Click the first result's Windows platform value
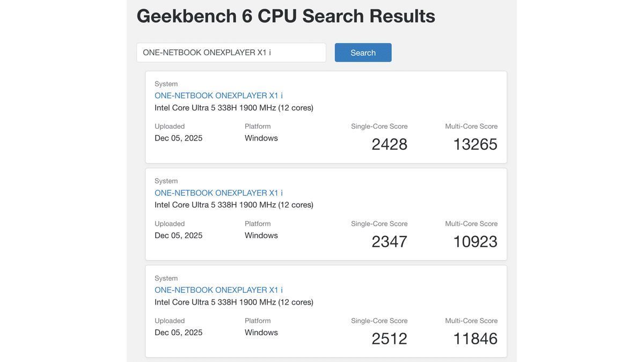Screen dimensions: 644x362 click(x=261, y=138)
